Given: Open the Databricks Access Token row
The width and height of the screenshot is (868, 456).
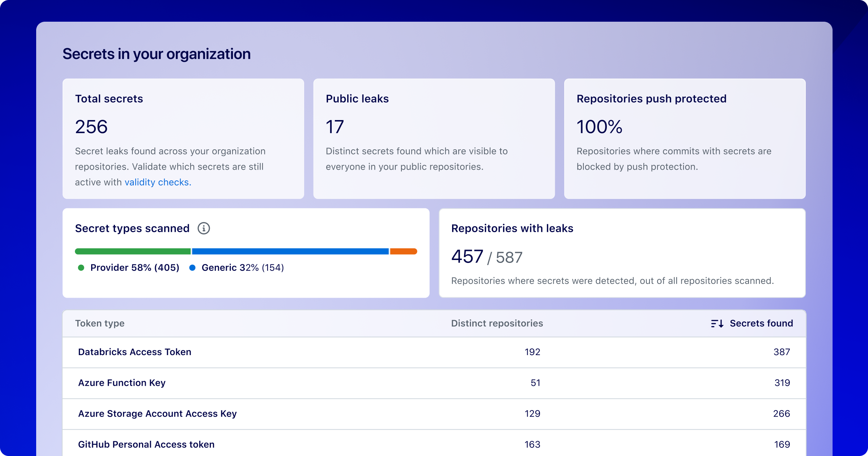Looking at the screenshot, I should 135,352.
